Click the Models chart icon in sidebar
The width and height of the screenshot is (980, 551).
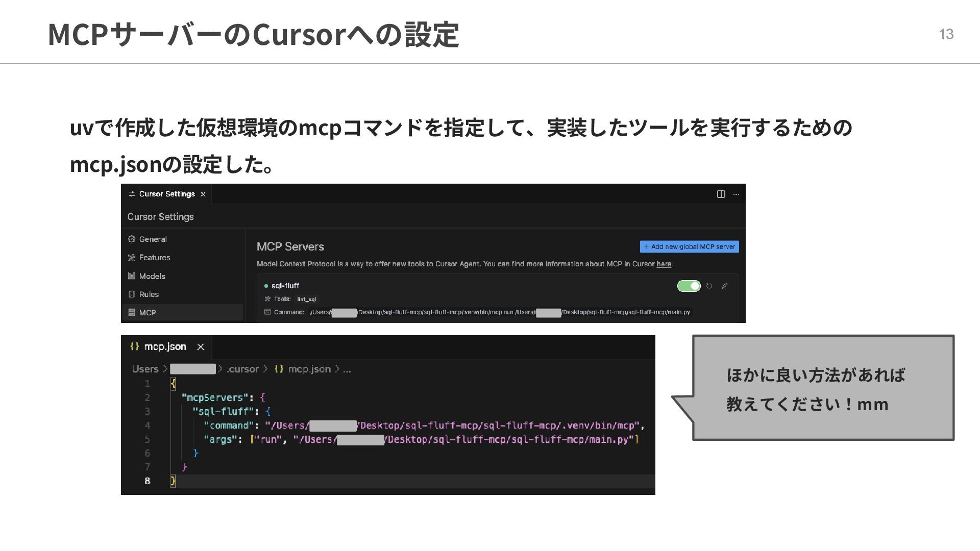(x=132, y=276)
